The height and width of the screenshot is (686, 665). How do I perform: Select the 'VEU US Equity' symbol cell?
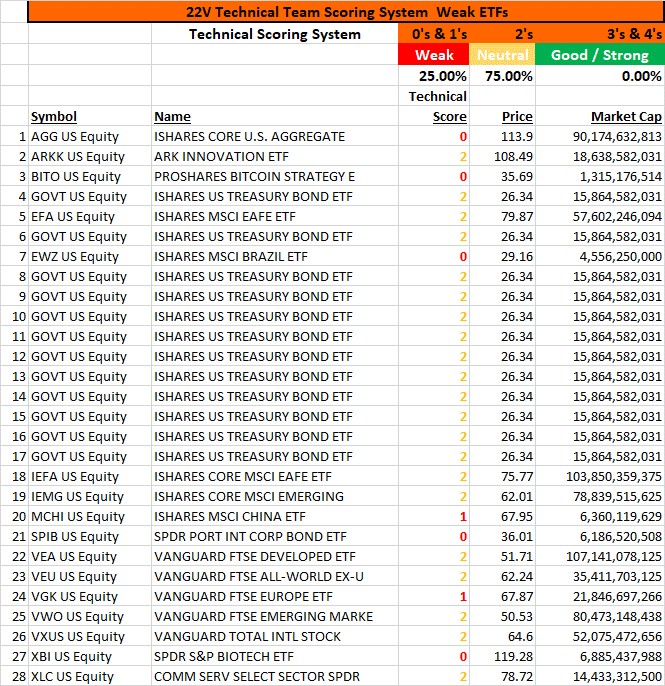click(x=90, y=577)
